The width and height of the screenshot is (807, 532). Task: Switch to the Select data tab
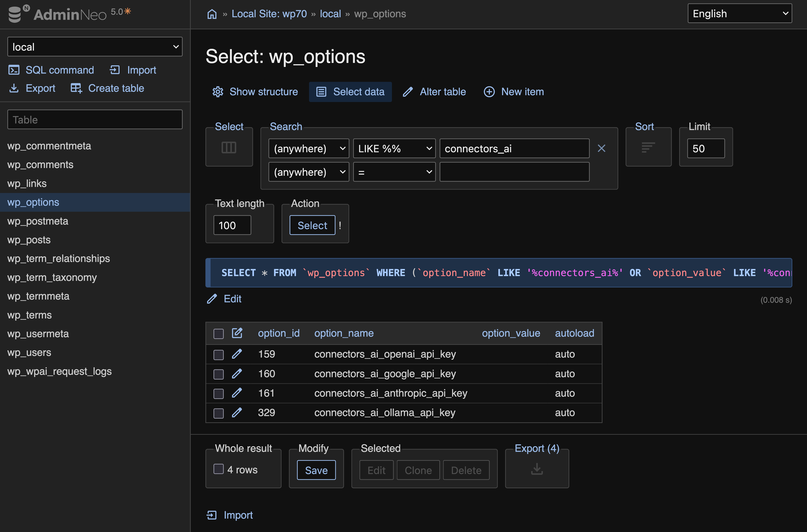point(350,92)
